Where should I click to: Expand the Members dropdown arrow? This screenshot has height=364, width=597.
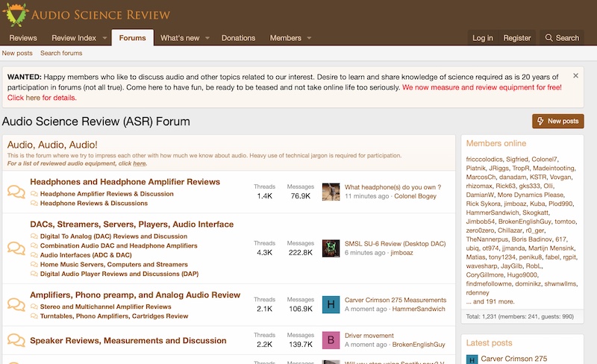click(309, 38)
